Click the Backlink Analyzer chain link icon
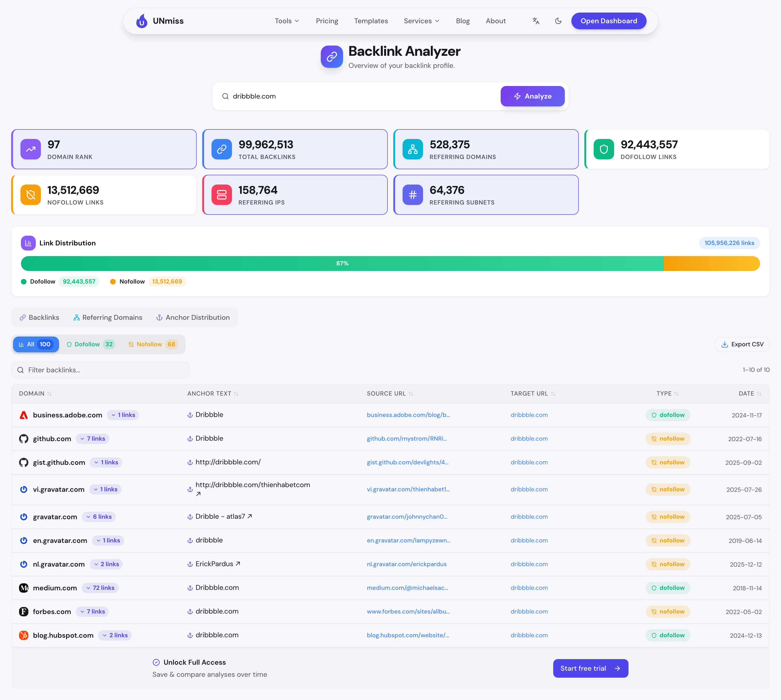The width and height of the screenshot is (781, 700). tap(332, 57)
